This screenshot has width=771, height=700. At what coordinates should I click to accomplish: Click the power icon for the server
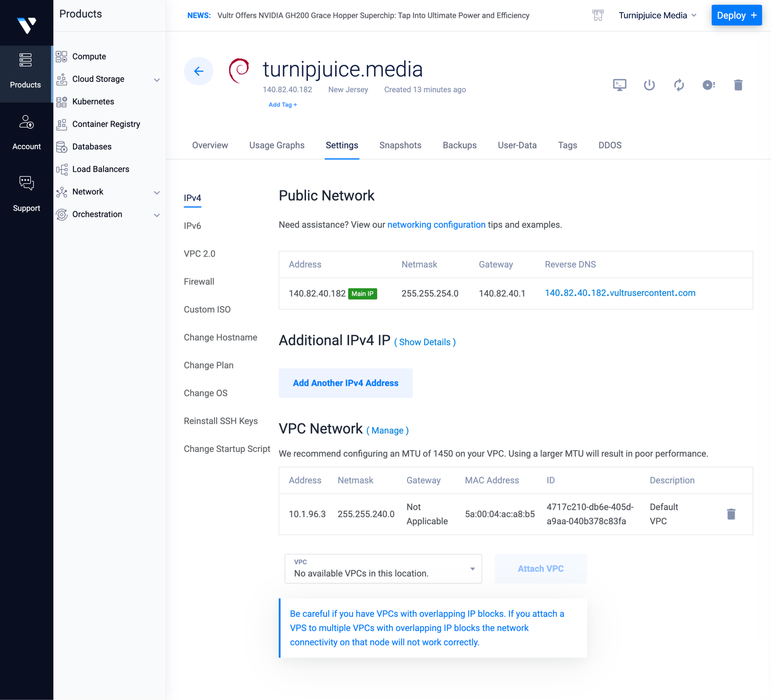click(649, 84)
